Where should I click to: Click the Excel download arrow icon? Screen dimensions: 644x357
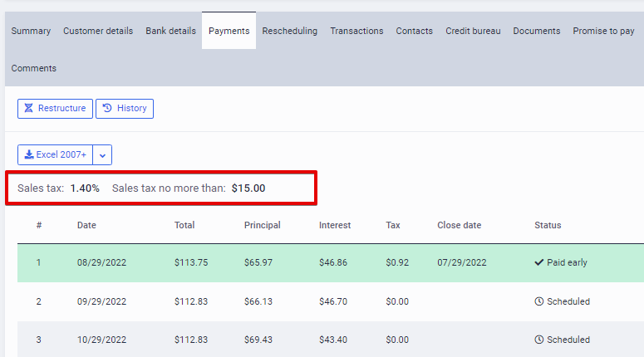(29, 154)
